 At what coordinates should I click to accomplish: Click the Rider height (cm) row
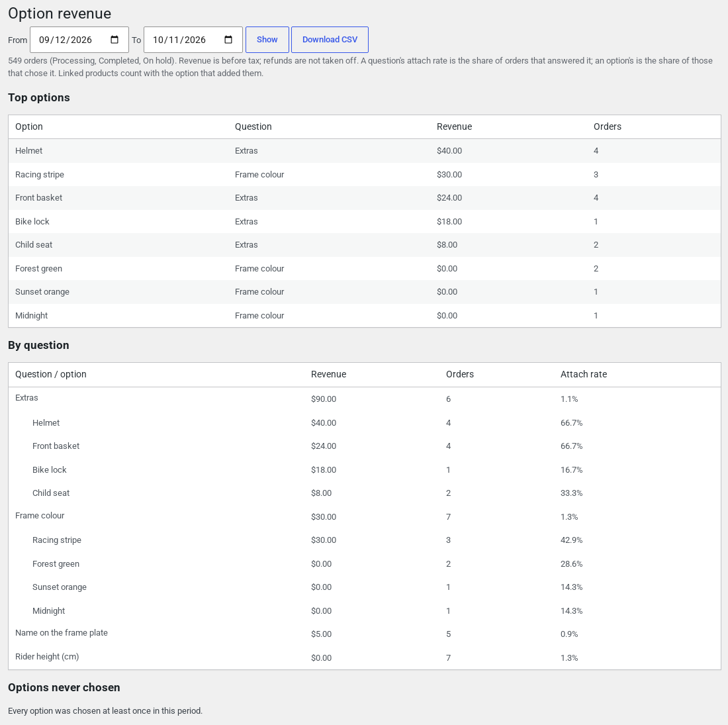(x=365, y=657)
